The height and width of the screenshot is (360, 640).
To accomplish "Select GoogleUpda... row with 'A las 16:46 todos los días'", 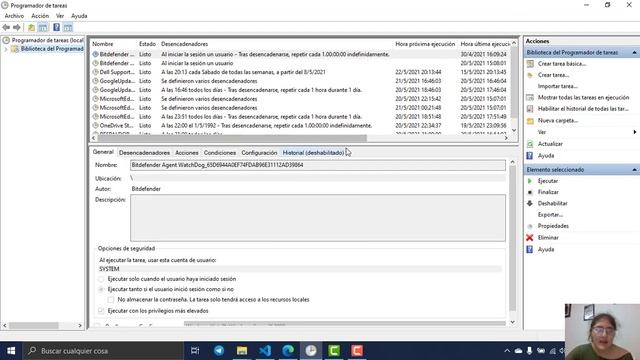I will pos(300,90).
